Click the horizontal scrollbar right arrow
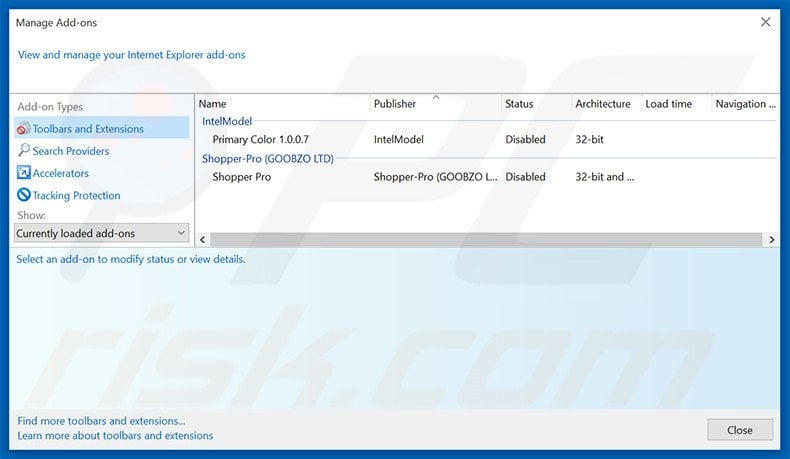The width and height of the screenshot is (790, 459). [x=771, y=239]
